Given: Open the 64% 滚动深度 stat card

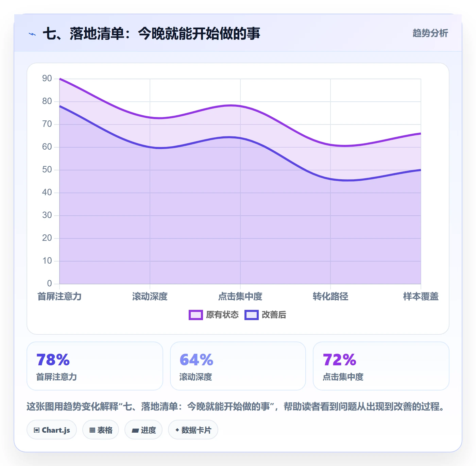Looking at the screenshot, I should click(238, 366).
